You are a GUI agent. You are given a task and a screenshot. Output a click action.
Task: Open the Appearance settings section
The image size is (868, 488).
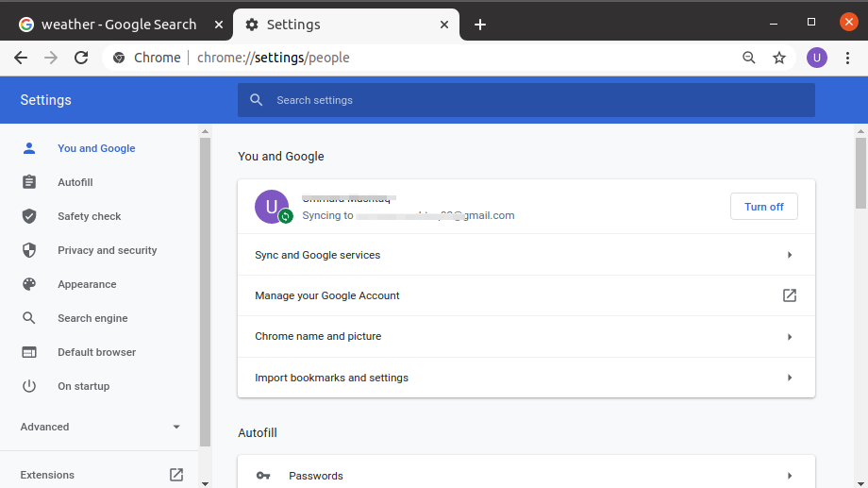(x=87, y=284)
